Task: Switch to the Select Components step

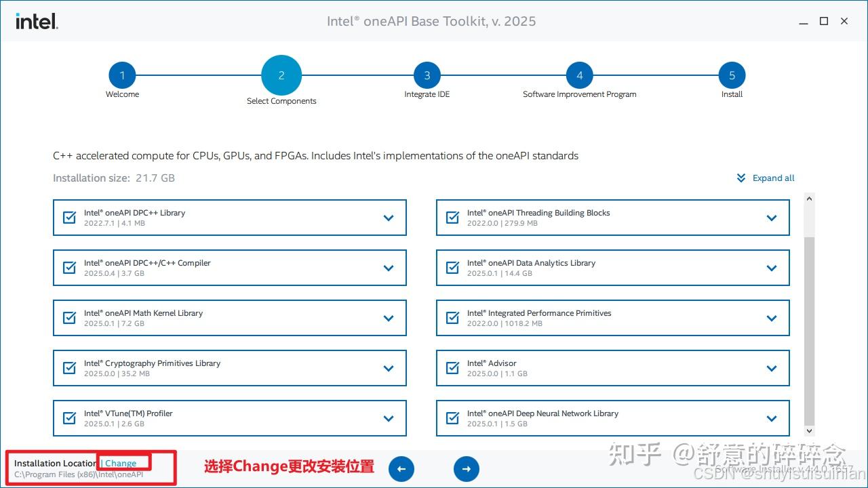Action: pyautogui.click(x=281, y=75)
